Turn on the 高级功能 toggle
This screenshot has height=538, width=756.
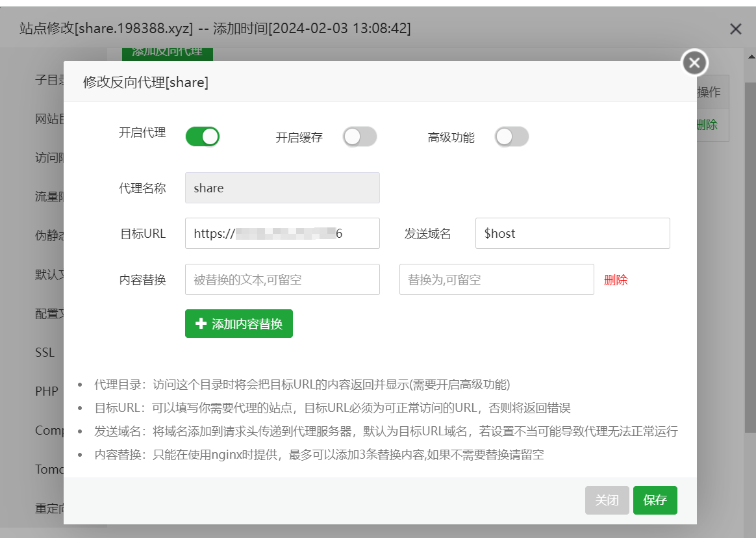click(x=512, y=136)
